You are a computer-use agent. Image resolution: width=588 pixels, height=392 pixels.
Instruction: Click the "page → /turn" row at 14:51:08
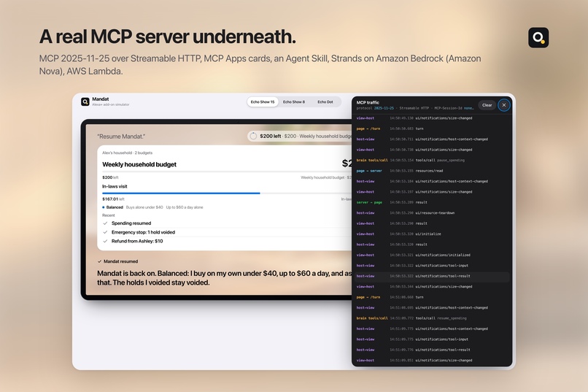coord(433,297)
